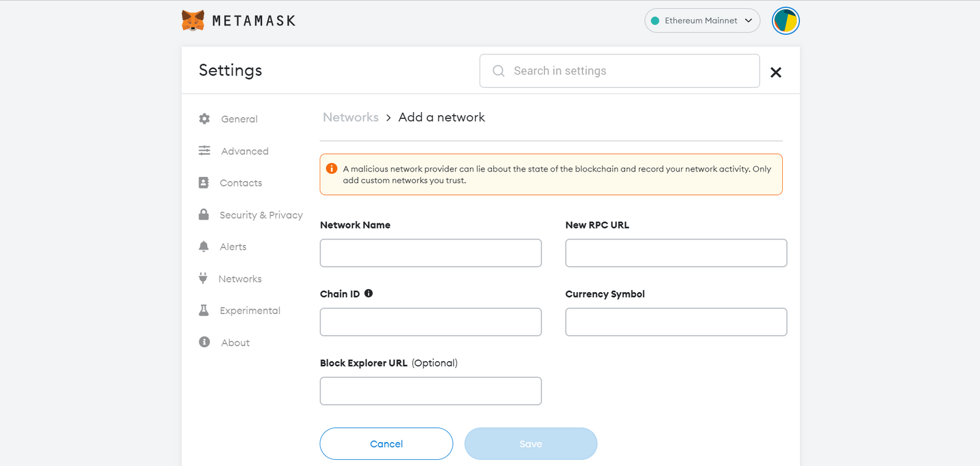Click the green network status dot

(x=655, y=21)
